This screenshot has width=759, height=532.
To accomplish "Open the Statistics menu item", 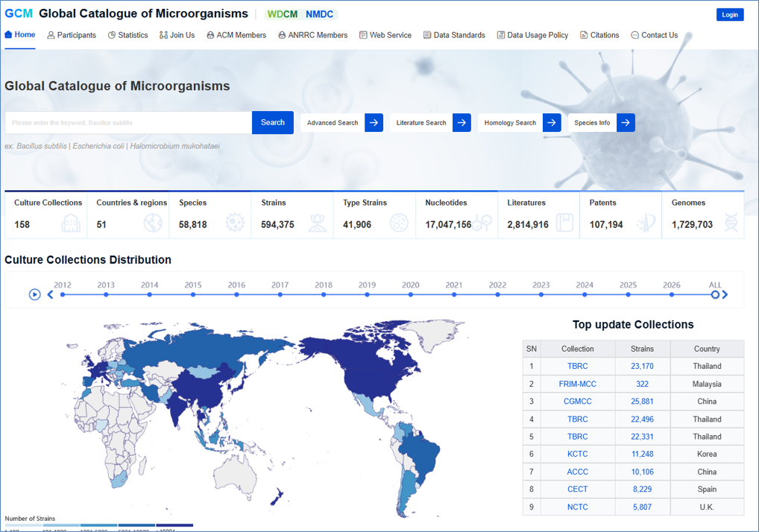I will tap(127, 35).
